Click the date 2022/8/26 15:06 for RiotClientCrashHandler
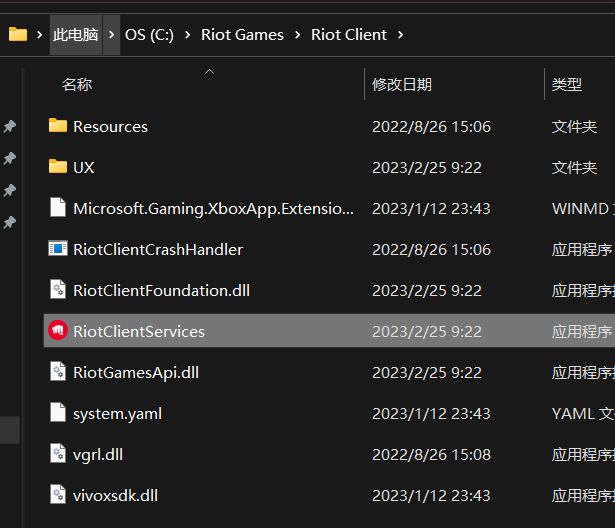615x528 pixels. (431, 249)
